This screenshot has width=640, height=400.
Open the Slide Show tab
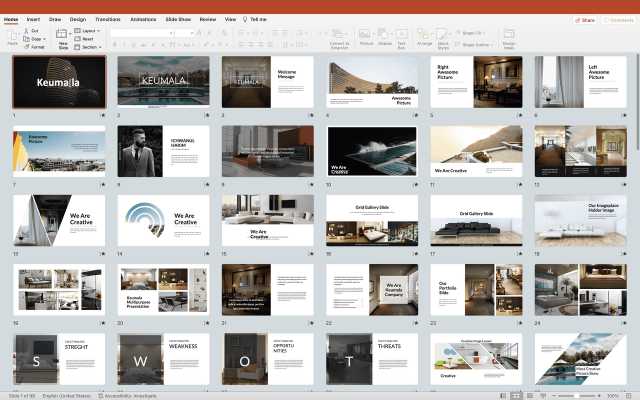click(179, 19)
